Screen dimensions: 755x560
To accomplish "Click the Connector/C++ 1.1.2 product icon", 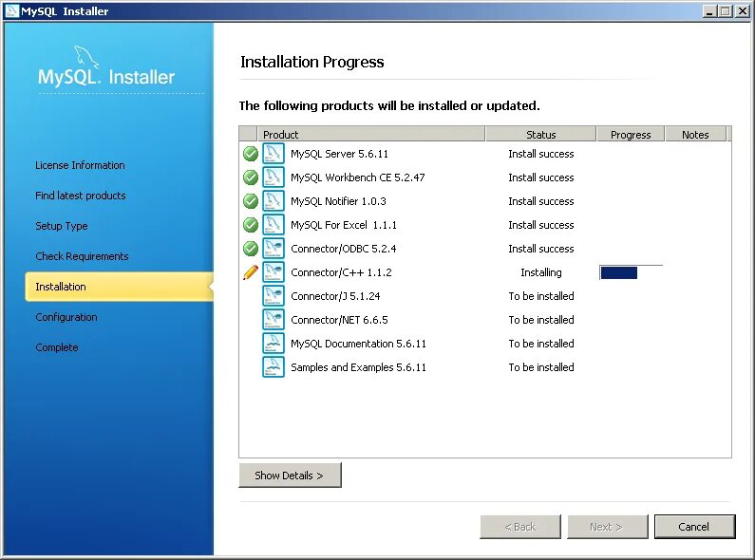I will (273, 272).
